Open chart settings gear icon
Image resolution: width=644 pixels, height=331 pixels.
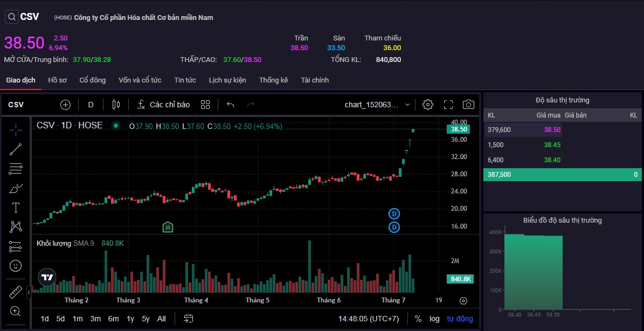(428, 105)
